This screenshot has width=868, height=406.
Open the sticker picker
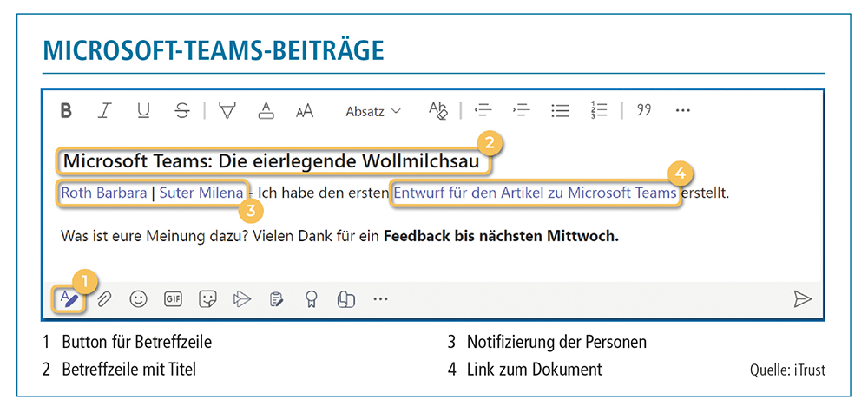[x=207, y=299]
